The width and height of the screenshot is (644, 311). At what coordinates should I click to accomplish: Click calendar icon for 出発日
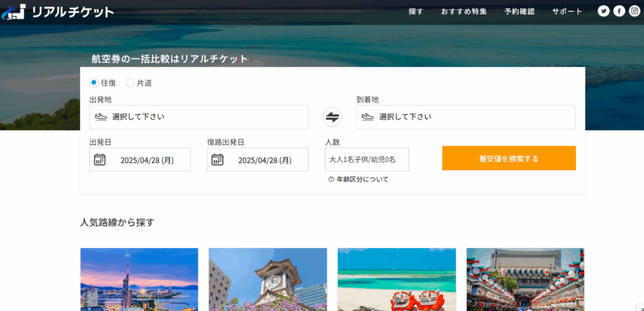click(x=100, y=160)
